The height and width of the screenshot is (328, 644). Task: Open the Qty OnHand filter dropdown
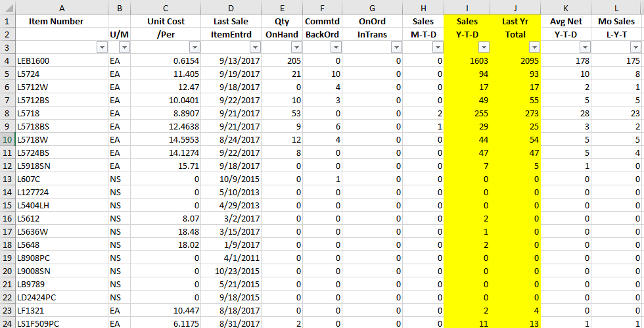click(296, 48)
